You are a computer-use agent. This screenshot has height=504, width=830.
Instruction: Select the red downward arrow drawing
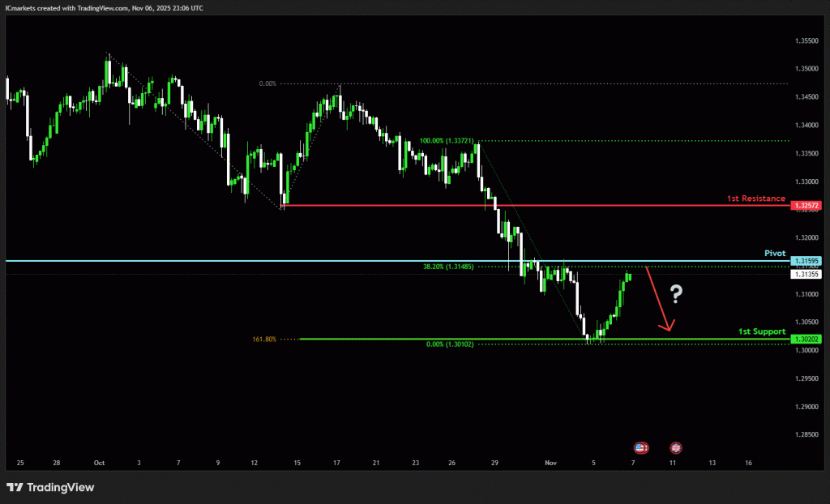click(x=658, y=300)
